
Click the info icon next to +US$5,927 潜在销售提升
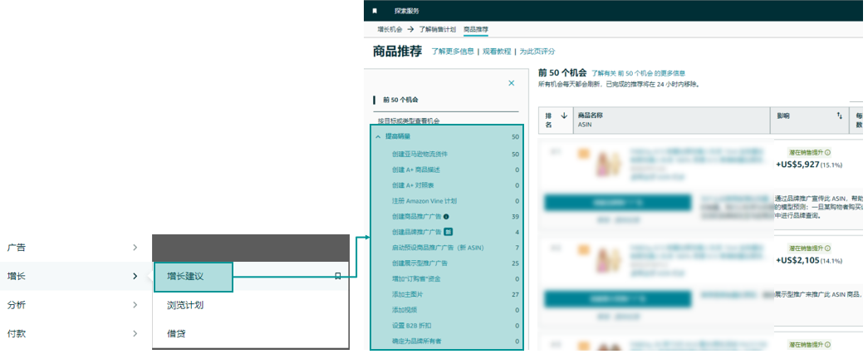[x=827, y=152]
